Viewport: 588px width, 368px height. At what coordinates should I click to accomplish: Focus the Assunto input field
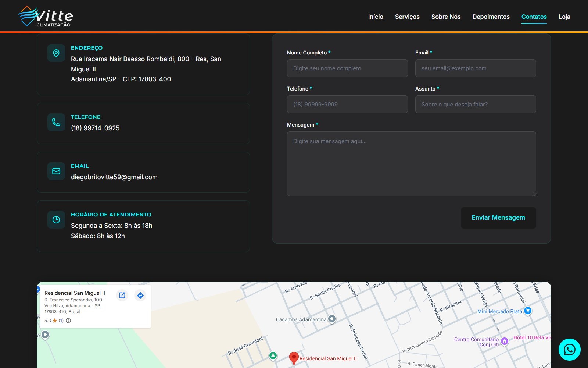pos(476,104)
